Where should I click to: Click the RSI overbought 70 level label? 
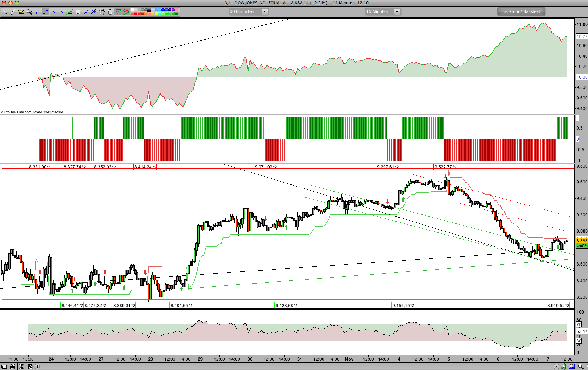[x=579, y=324]
